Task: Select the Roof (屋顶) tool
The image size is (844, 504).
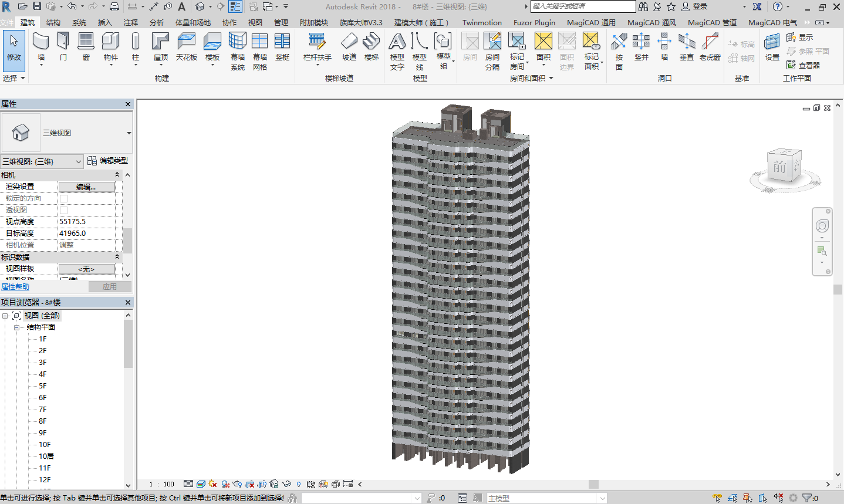Action: pos(160,48)
